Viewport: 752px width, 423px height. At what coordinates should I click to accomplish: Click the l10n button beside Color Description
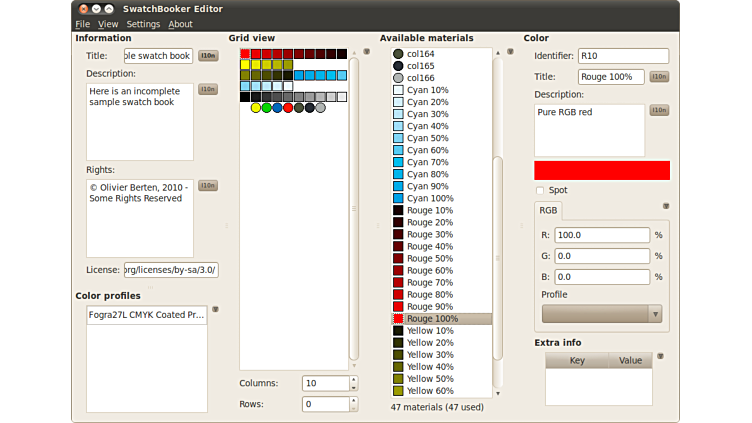[x=659, y=110]
